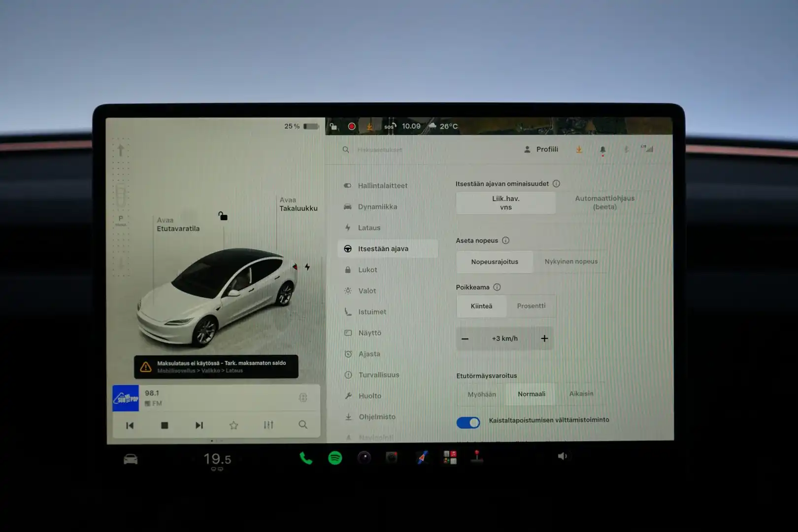
Task: Tap the Bluetooth icon in settings header
Action: pos(626,149)
